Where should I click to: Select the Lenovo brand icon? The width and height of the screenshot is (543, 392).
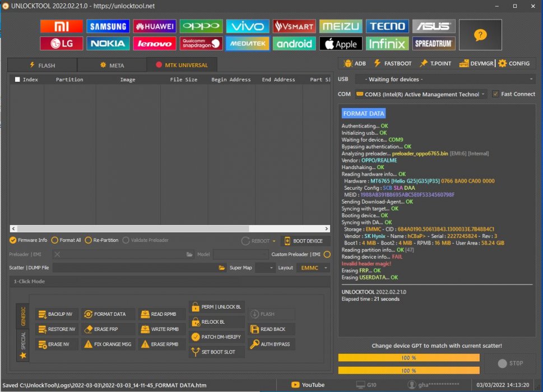tap(155, 44)
